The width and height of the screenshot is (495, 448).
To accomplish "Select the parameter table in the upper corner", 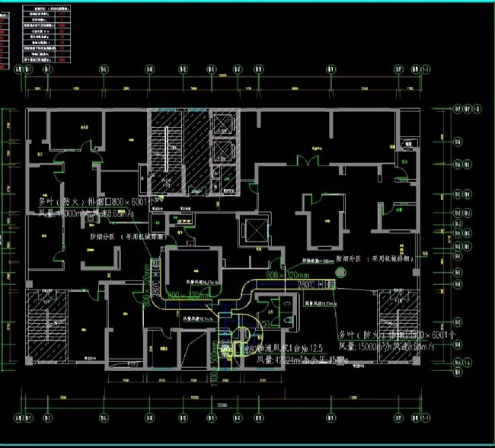I will [46, 34].
